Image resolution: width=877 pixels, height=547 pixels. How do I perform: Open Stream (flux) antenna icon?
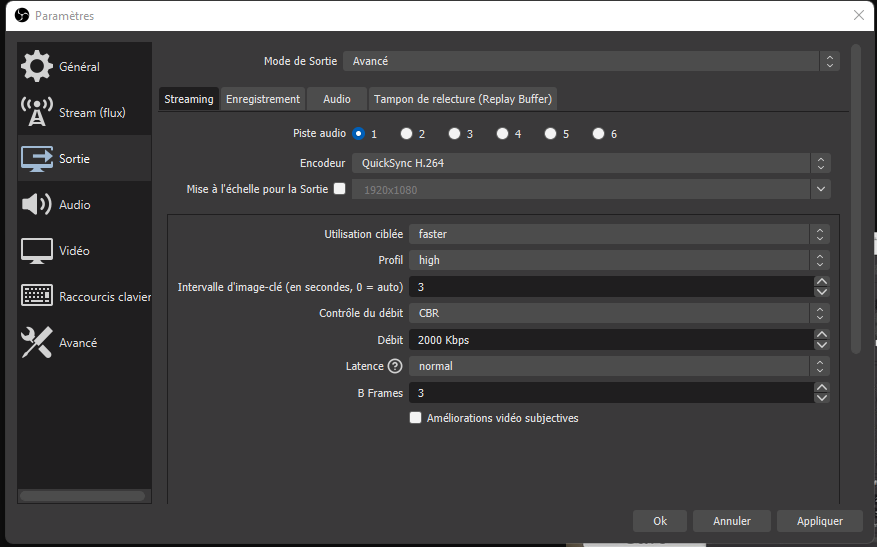tap(37, 113)
